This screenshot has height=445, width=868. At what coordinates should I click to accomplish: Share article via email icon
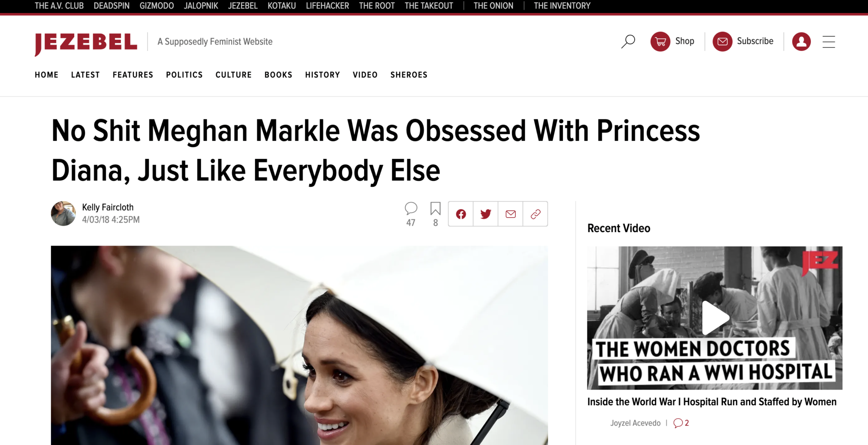(x=511, y=214)
